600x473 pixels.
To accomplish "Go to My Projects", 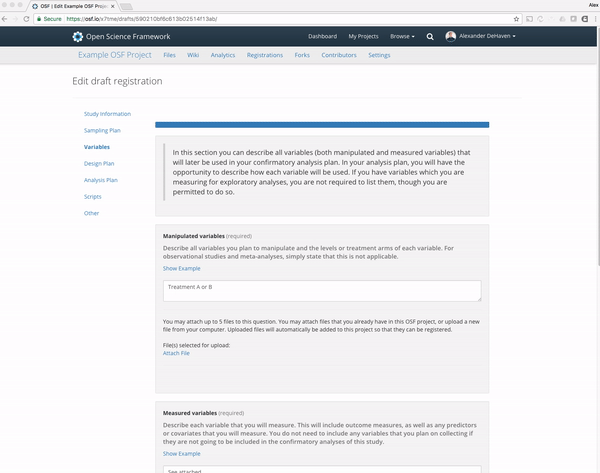I will [x=363, y=36].
